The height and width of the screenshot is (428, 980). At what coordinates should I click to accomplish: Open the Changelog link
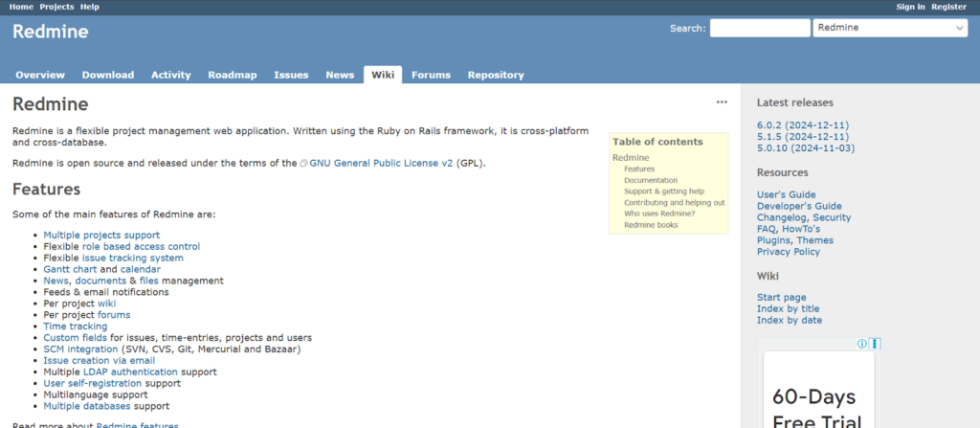pyautogui.click(x=783, y=217)
